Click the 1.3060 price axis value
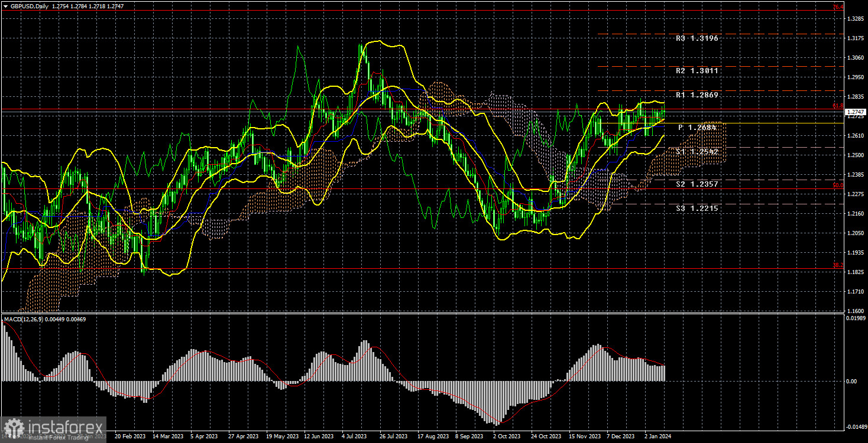This screenshot has width=868, height=443. tap(854, 58)
